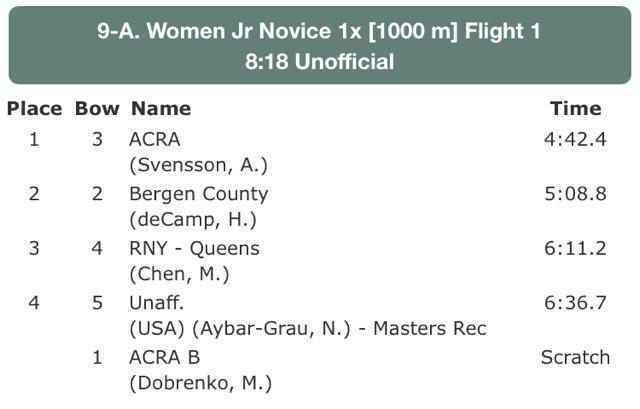Click the 6:36.7 finish time
Screen dimensions: 640x409
click(x=575, y=303)
